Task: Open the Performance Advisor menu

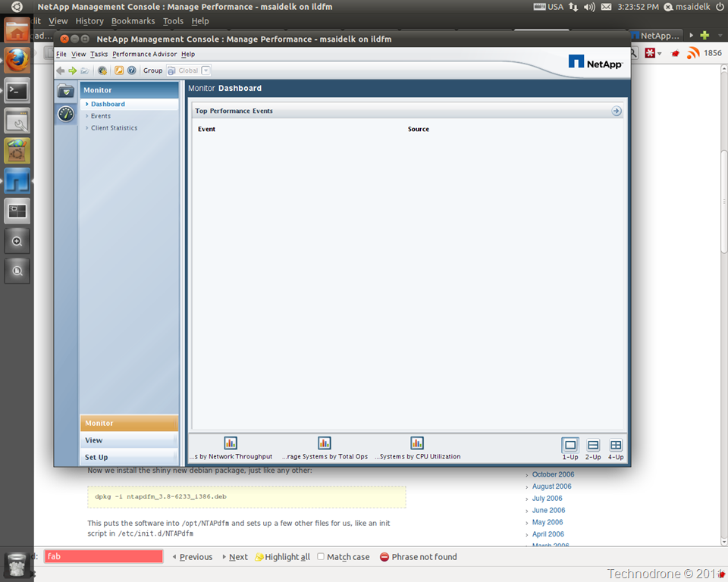Action: [144, 55]
